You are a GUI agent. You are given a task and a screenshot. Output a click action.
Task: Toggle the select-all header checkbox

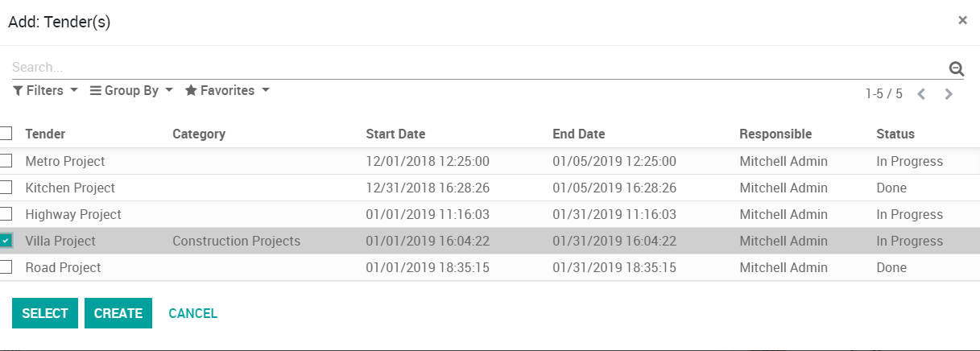[x=6, y=134]
